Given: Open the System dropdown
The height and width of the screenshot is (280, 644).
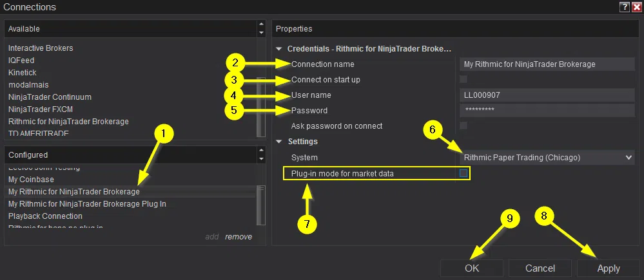Looking at the screenshot, I should point(547,158).
